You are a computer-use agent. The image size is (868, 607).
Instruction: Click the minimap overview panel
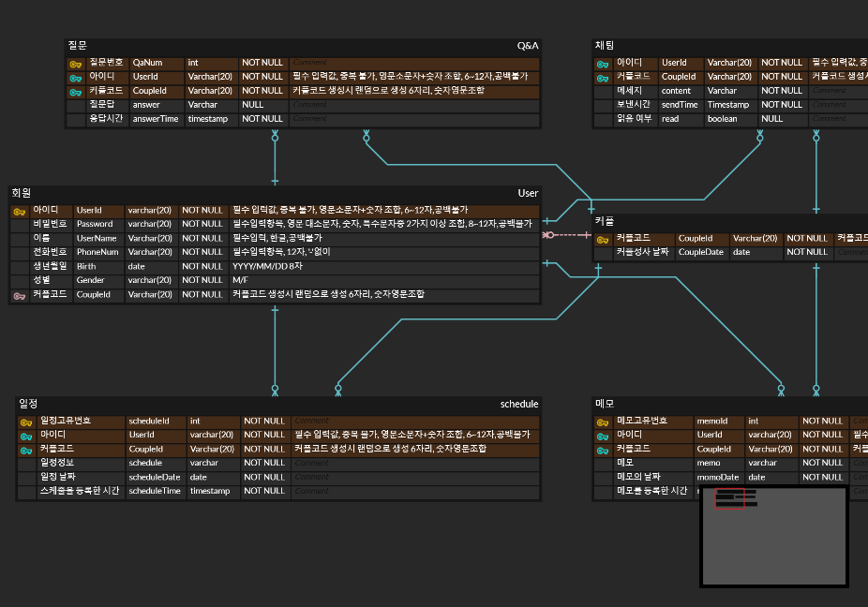[774, 536]
